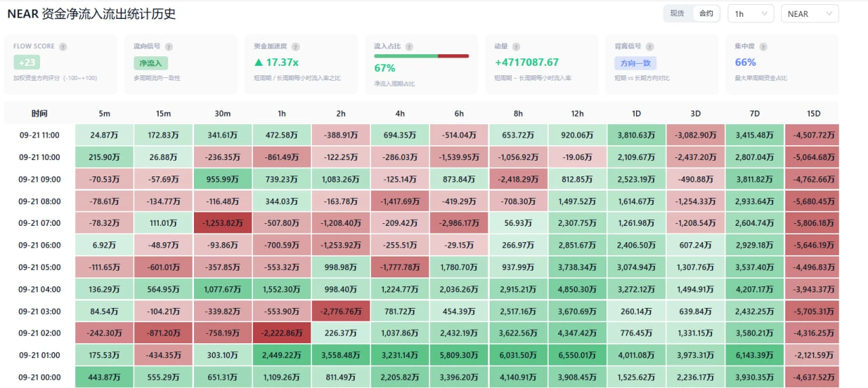Click the -4,637.52万 cell
868x388 pixels.
812,377
